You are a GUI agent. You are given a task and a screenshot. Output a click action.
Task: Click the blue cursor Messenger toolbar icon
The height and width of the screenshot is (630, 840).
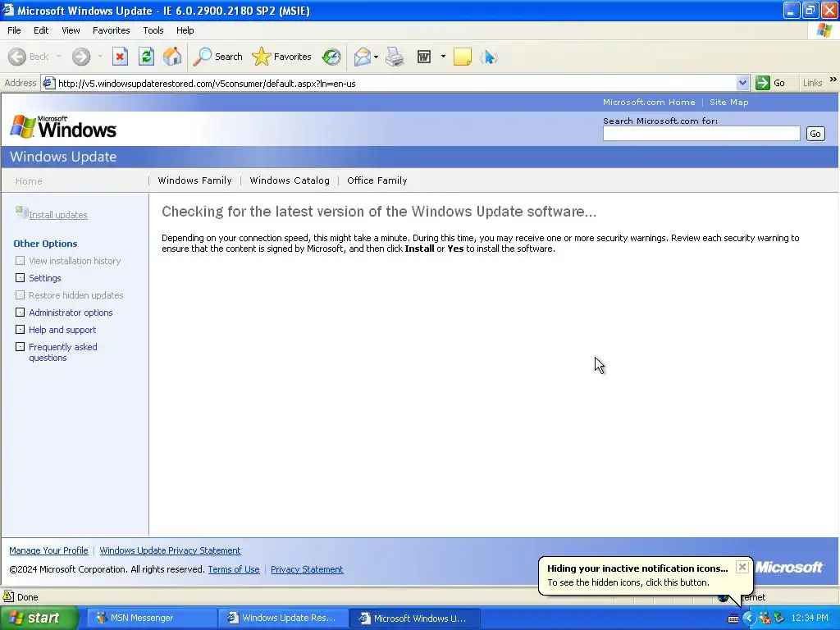tap(489, 57)
